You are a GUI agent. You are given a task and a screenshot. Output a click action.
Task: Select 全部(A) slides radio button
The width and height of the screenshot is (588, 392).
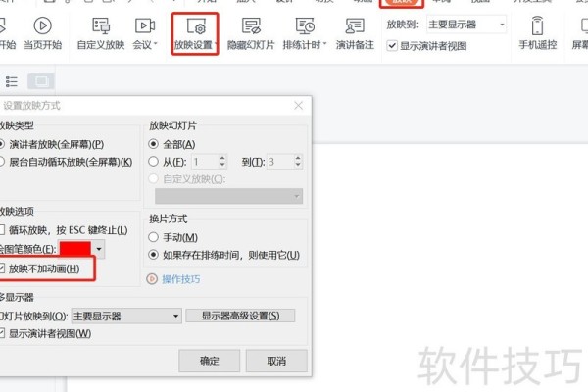tap(153, 144)
